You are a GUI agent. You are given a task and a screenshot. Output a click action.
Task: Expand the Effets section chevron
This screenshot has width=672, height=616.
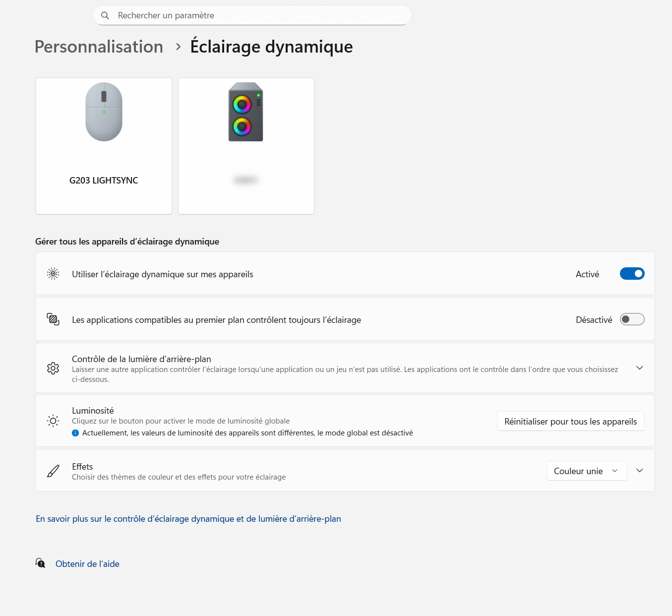pos(639,471)
